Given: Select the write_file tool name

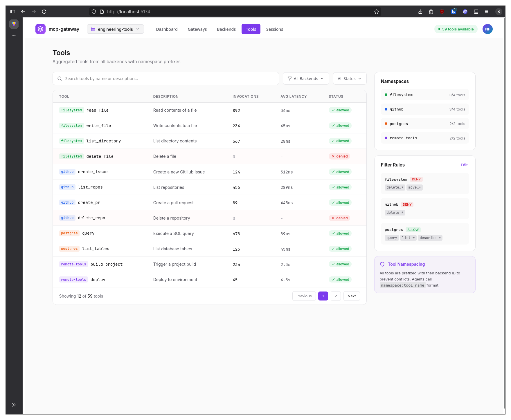Looking at the screenshot, I should coord(98,126).
